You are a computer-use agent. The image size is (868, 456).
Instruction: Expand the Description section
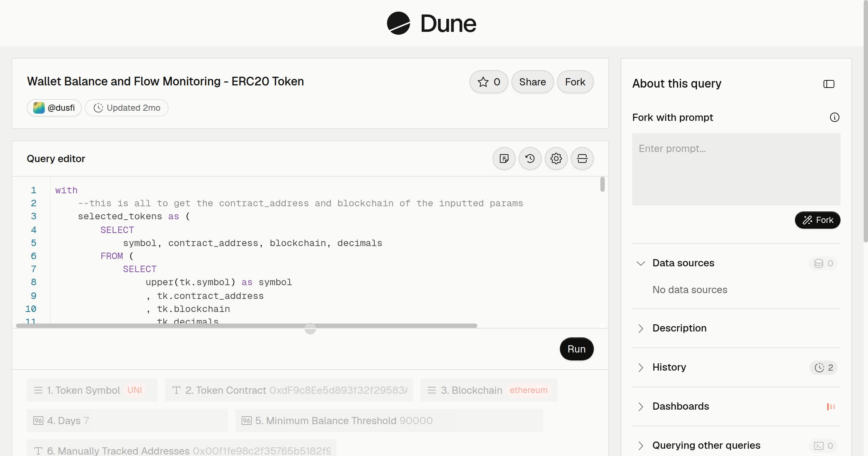[x=641, y=328]
